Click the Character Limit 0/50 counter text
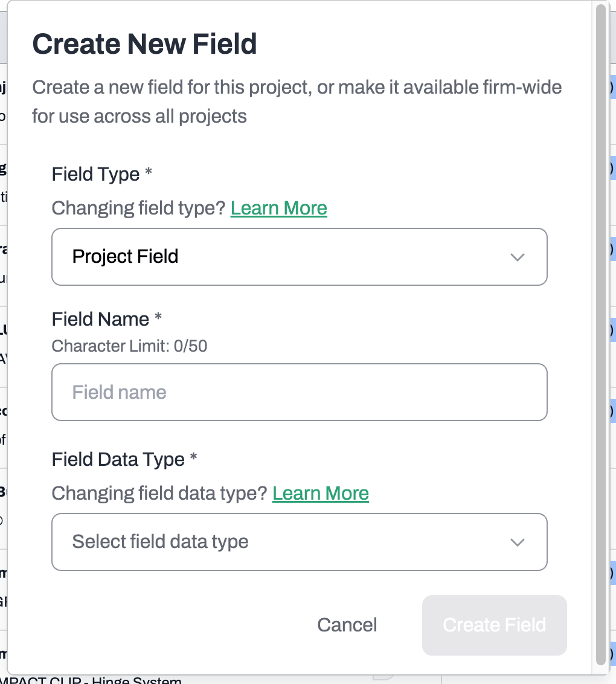616x684 pixels. [129, 346]
